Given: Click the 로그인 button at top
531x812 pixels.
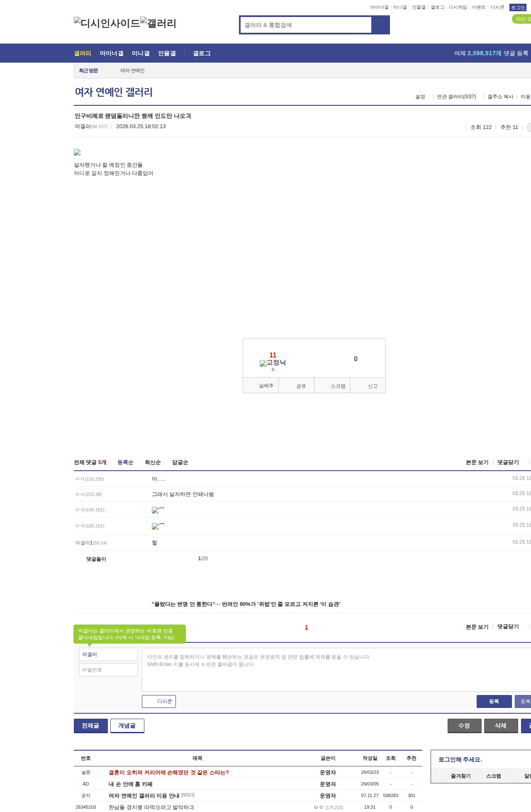Looking at the screenshot, I should pyautogui.click(x=518, y=7).
